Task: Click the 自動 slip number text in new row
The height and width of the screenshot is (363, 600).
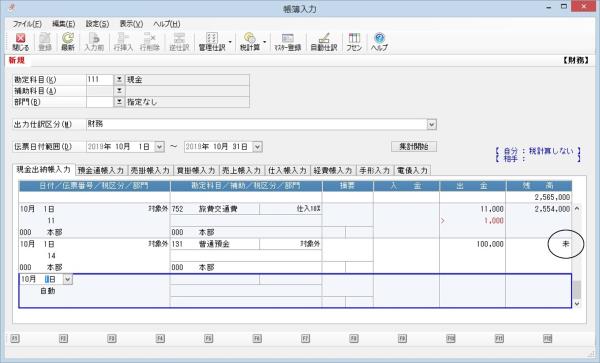Action: 48,291
